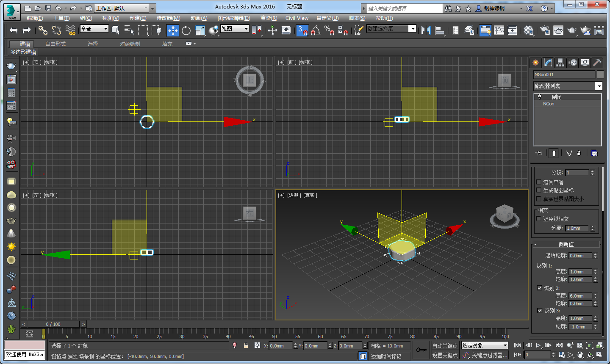Open the 修改器列表 dropdown
The height and width of the screenshot is (364, 610).
568,86
